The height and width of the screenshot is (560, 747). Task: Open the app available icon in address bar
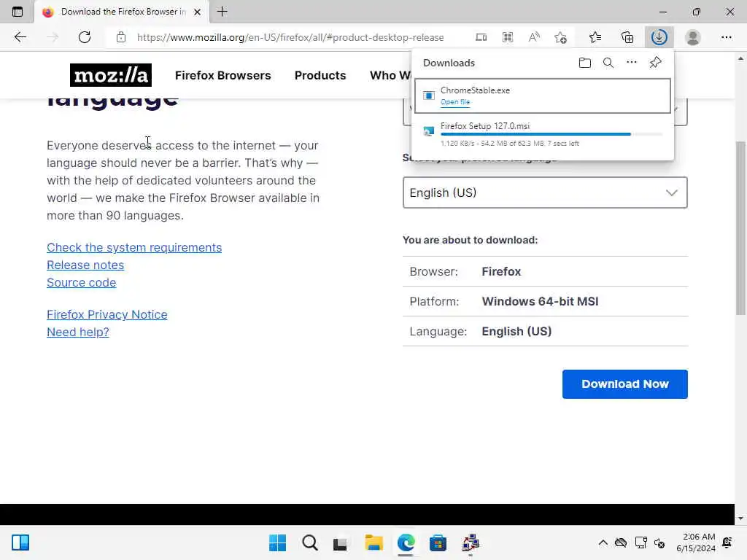(481, 37)
